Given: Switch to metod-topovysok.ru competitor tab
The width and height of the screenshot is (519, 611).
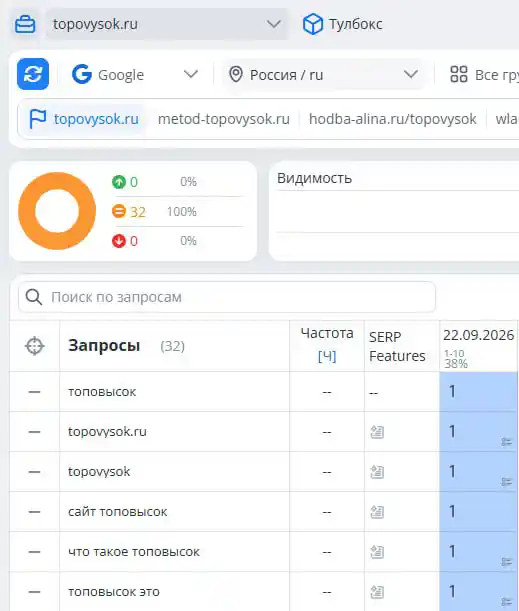Looking at the screenshot, I should 224,119.
